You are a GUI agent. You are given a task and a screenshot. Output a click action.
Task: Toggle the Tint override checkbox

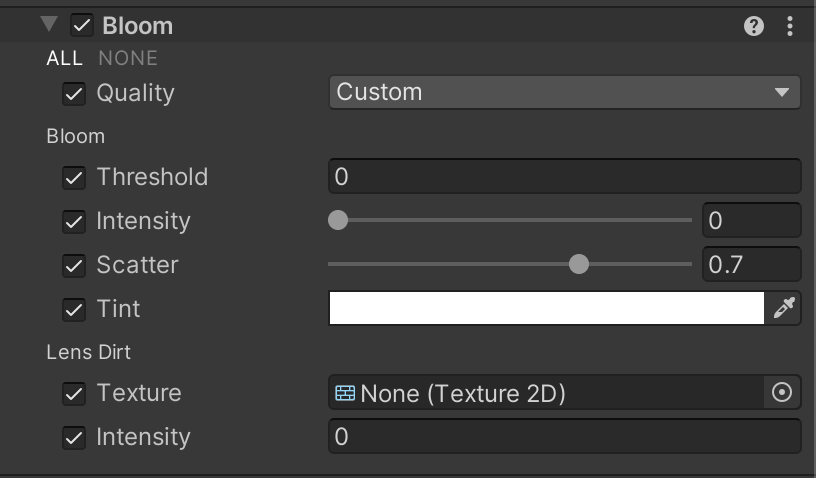click(74, 310)
